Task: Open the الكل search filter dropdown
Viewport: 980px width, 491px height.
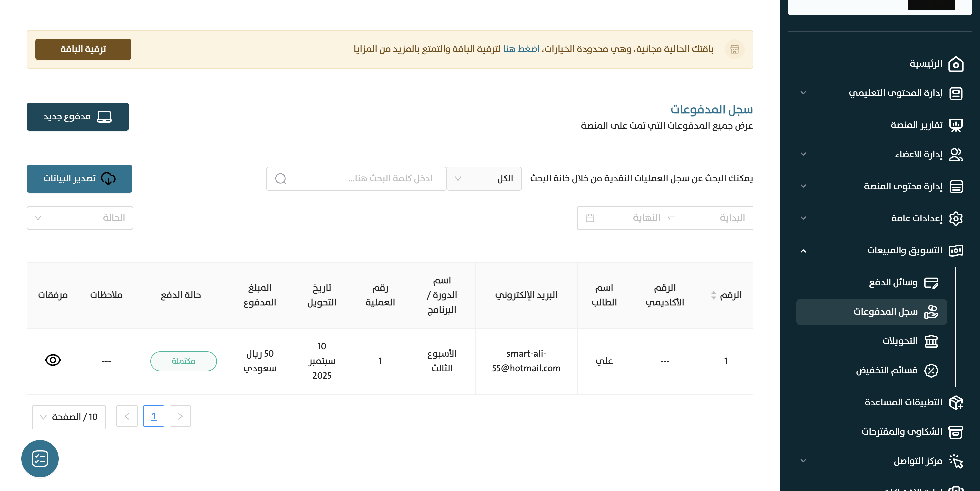Action: coord(484,178)
